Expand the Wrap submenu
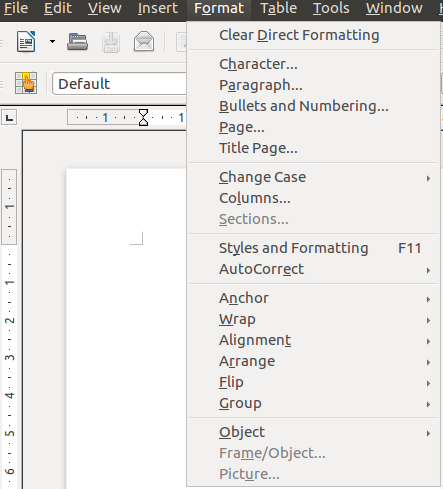This screenshot has height=489, width=443. (313, 319)
